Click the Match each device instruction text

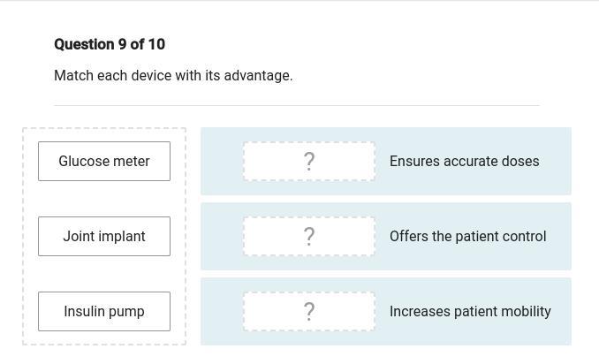[x=173, y=75]
